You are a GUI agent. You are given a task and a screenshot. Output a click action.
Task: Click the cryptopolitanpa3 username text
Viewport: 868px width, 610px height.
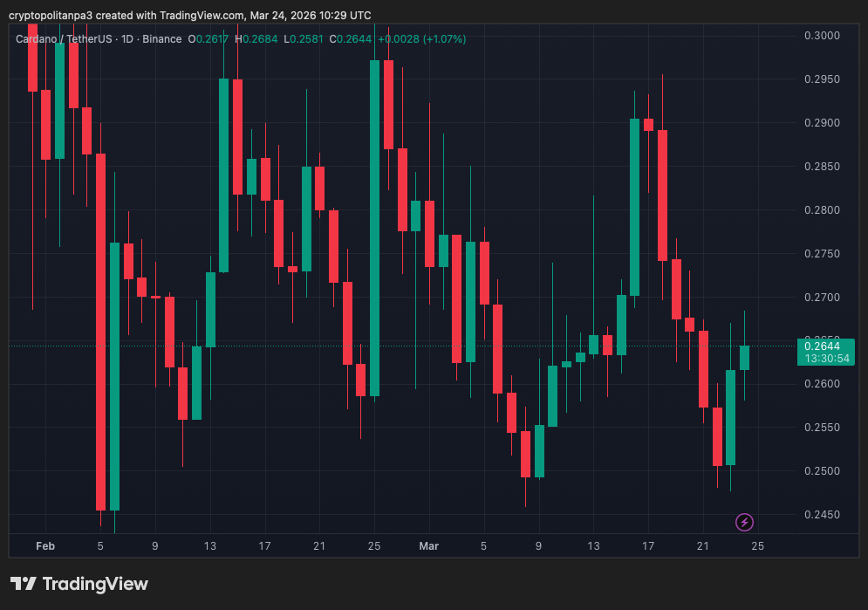click(51, 15)
